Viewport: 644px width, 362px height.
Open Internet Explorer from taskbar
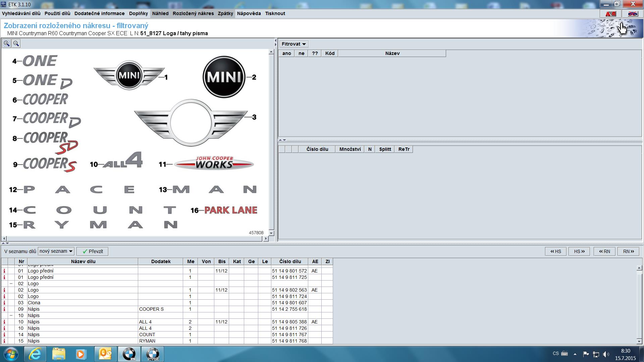35,354
